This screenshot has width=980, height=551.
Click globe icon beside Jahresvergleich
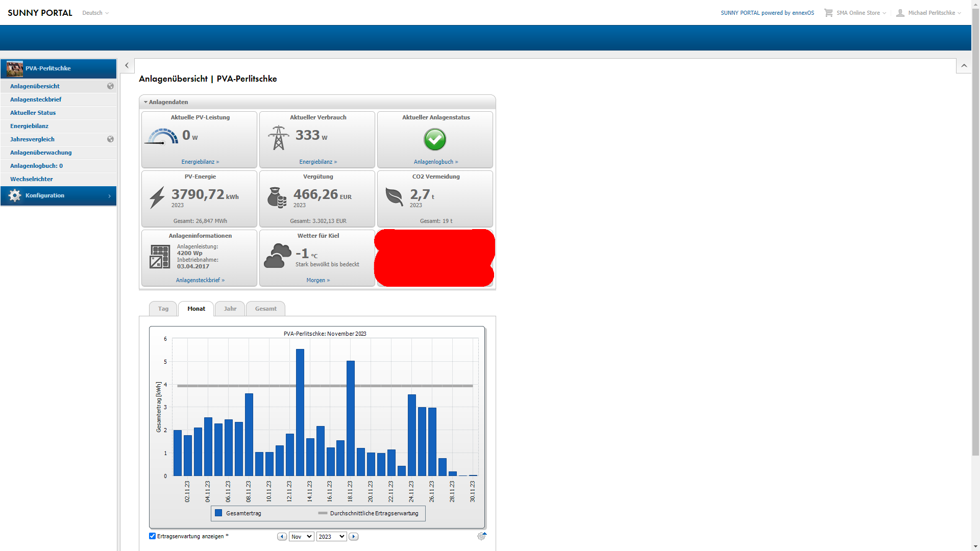(x=110, y=139)
